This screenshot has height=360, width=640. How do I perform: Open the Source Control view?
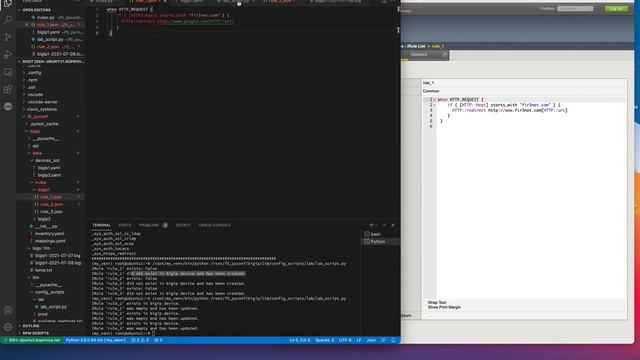click(x=8, y=37)
